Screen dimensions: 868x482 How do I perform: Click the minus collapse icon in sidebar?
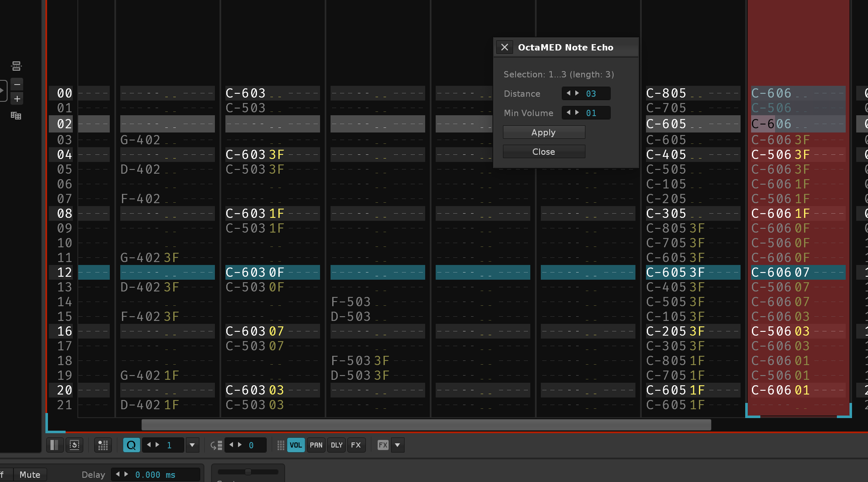pos(17,84)
